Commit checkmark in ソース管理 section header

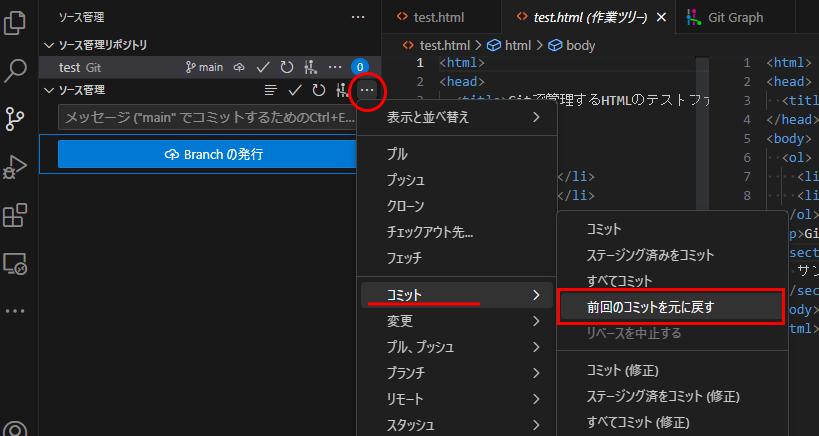295,90
